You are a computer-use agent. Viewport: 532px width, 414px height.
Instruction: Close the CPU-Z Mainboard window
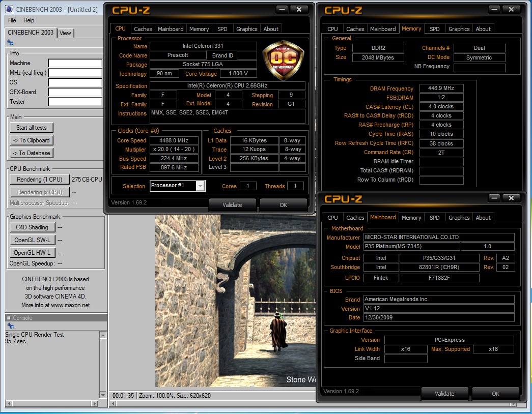[x=511, y=198]
